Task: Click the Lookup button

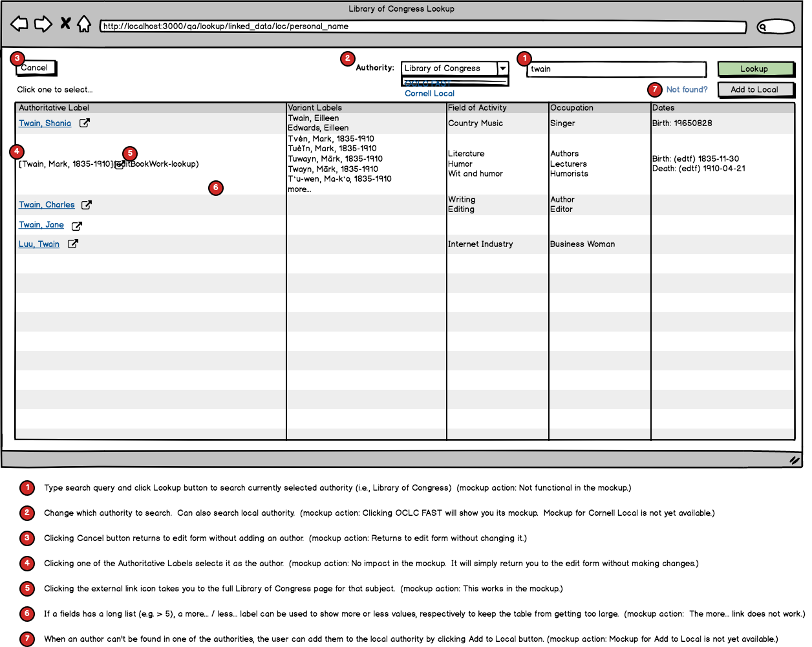Action: click(755, 69)
